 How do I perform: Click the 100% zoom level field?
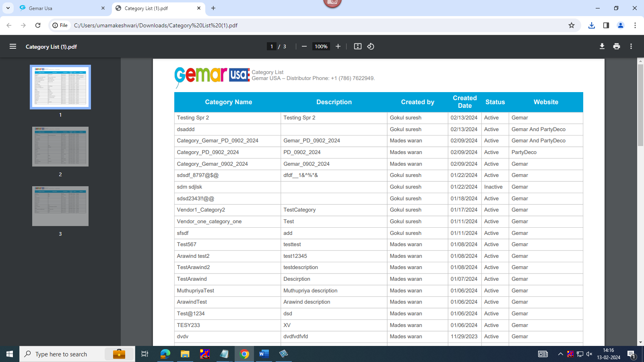pyautogui.click(x=321, y=46)
